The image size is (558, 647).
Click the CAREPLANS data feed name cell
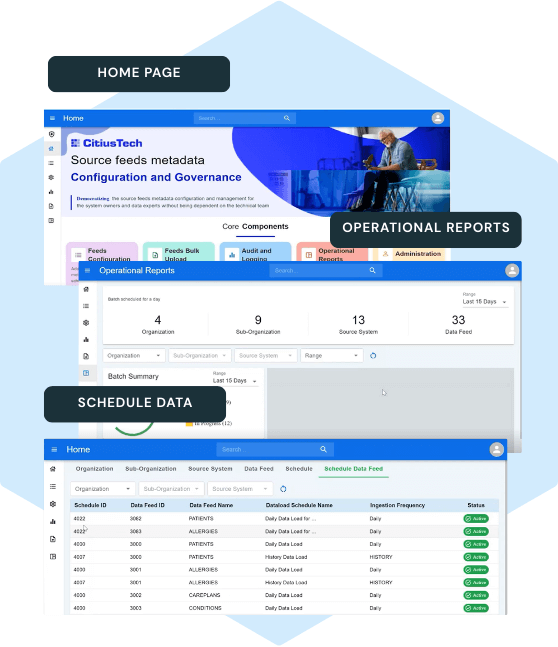coord(204,595)
